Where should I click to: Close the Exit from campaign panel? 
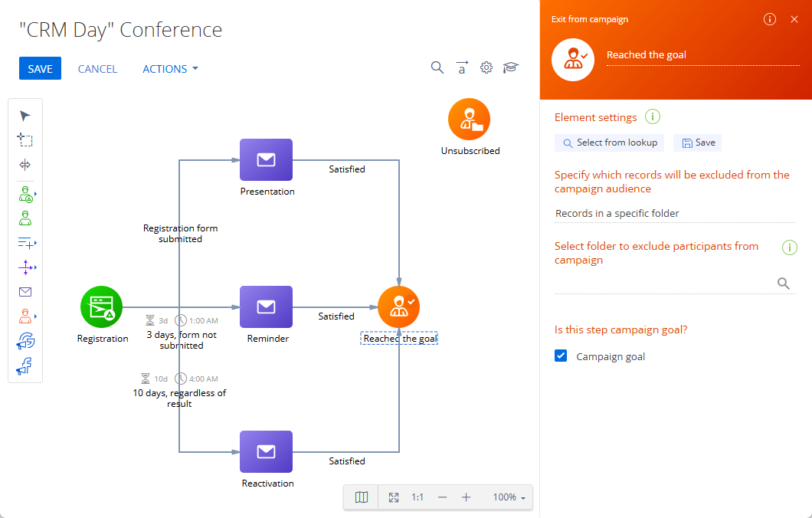point(794,19)
